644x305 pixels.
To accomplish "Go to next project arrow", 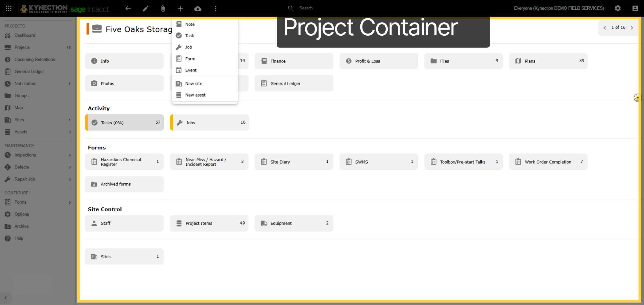I will 632,28.
